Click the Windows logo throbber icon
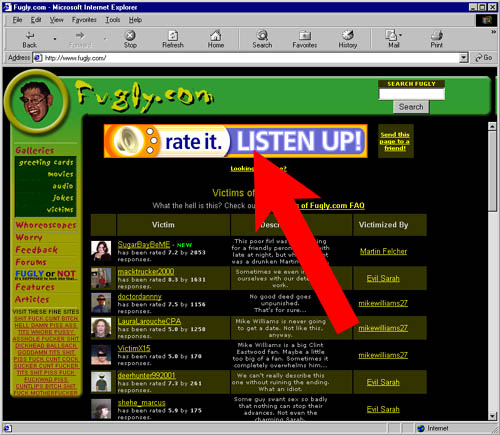The width and height of the screenshot is (500, 435). 486,20
